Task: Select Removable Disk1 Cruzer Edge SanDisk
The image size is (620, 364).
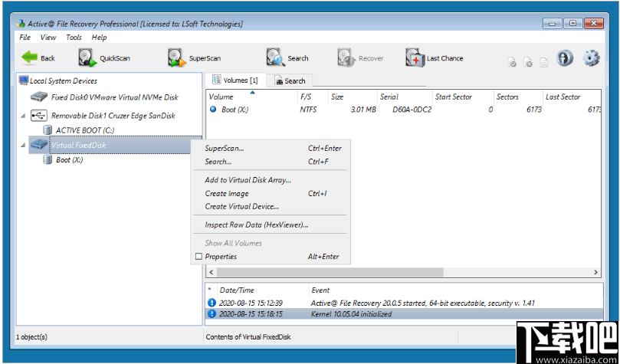Action: point(113,116)
